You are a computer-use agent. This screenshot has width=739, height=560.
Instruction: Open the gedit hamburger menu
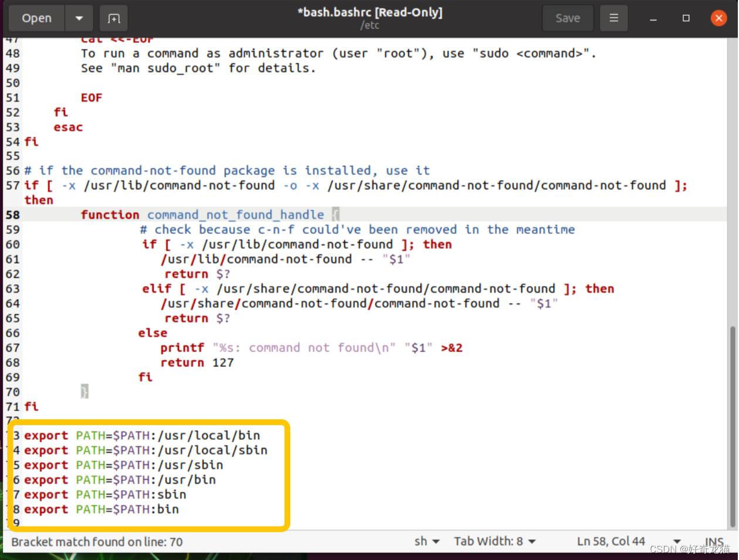click(x=613, y=18)
